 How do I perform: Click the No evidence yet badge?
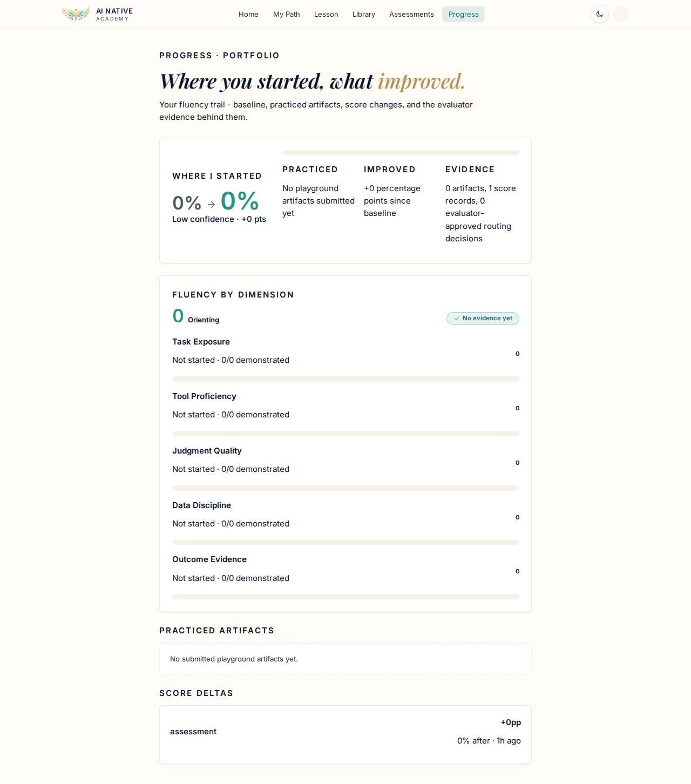click(x=483, y=319)
